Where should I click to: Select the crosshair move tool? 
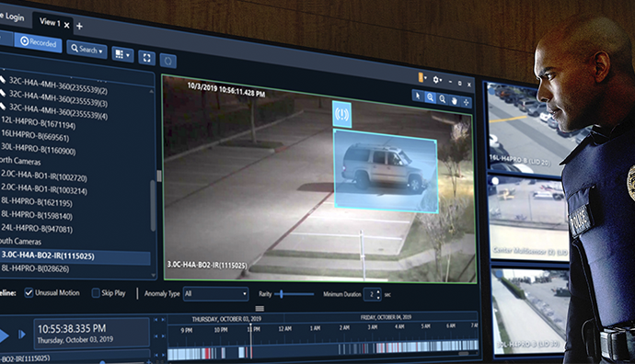(466, 102)
